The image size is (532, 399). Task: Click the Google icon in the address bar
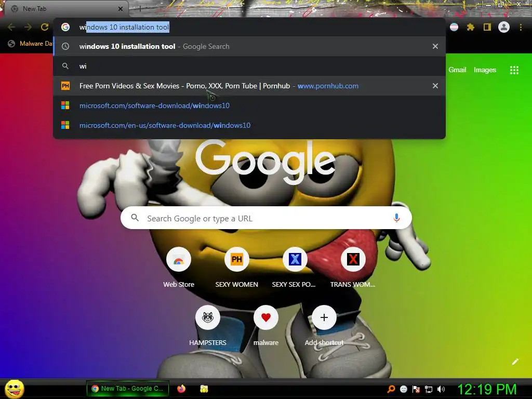tap(65, 27)
